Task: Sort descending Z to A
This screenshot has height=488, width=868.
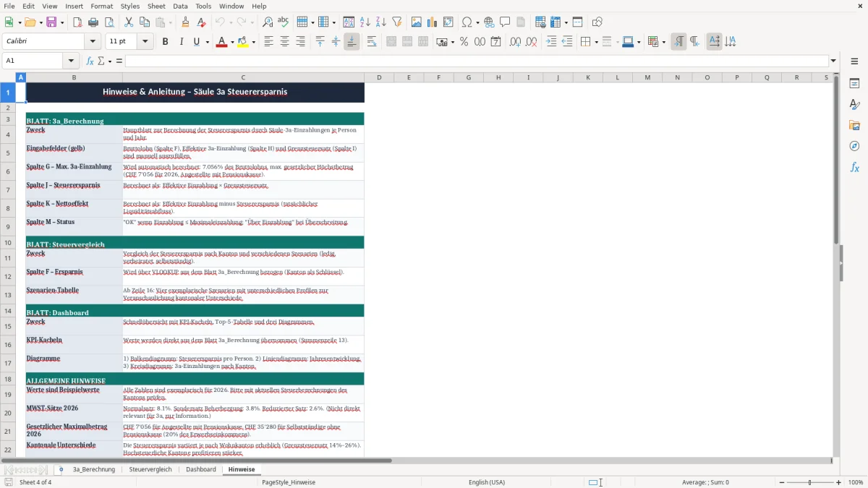Action: click(380, 22)
